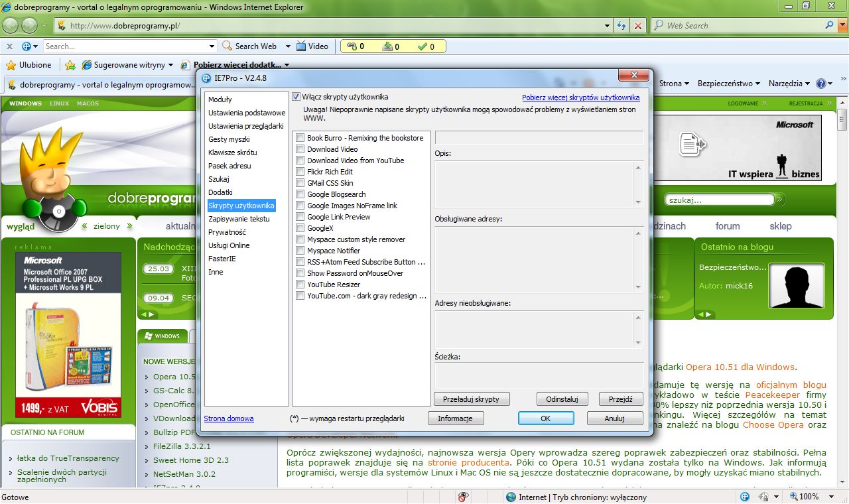Image resolution: width=849 pixels, height=504 pixels.
Task: Click the blue Help question mark icon
Action: click(x=821, y=84)
